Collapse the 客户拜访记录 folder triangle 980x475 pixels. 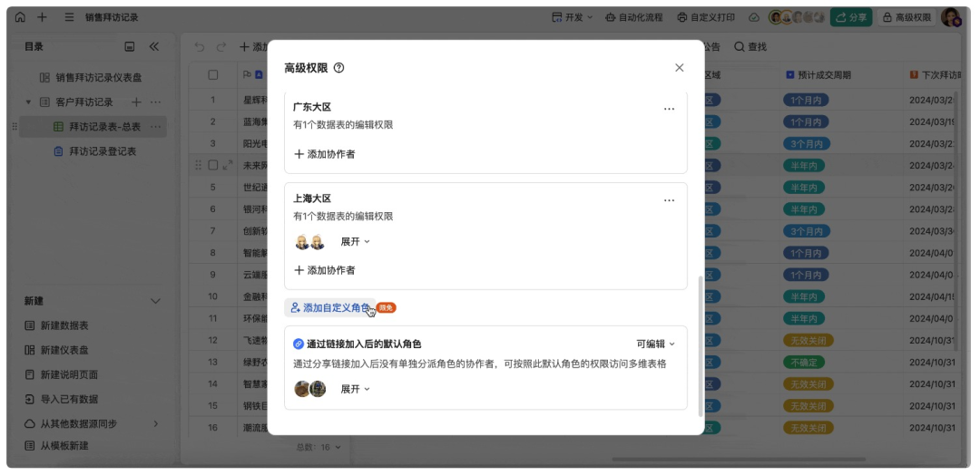point(28,102)
